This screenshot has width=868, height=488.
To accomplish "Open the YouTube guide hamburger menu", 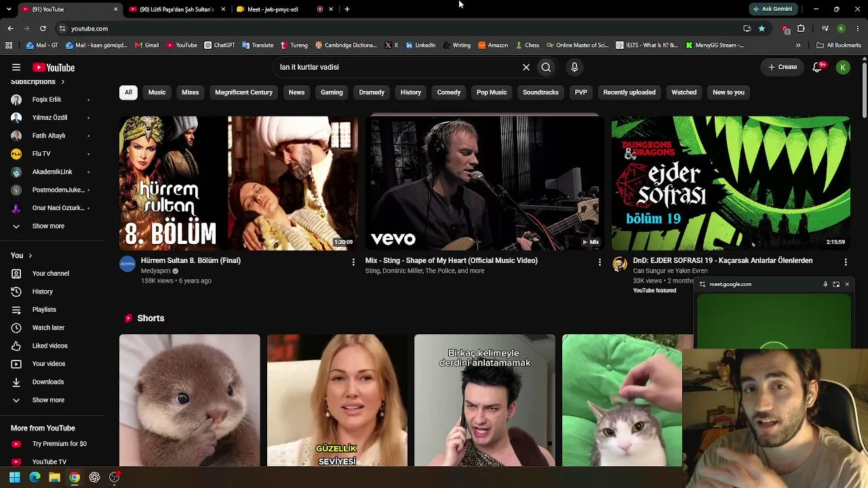I will [x=16, y=67].
